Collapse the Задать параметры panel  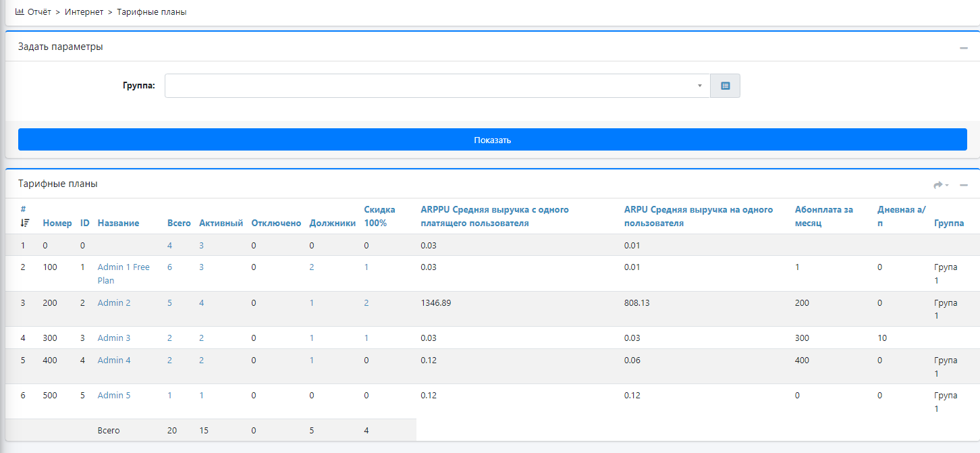pos(964,48)
